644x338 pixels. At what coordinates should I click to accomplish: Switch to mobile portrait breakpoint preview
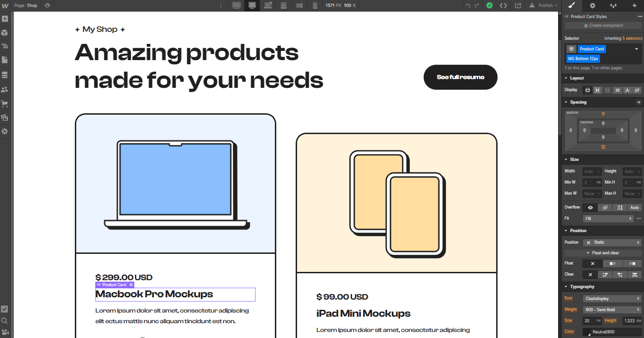[x=315, y=5]
